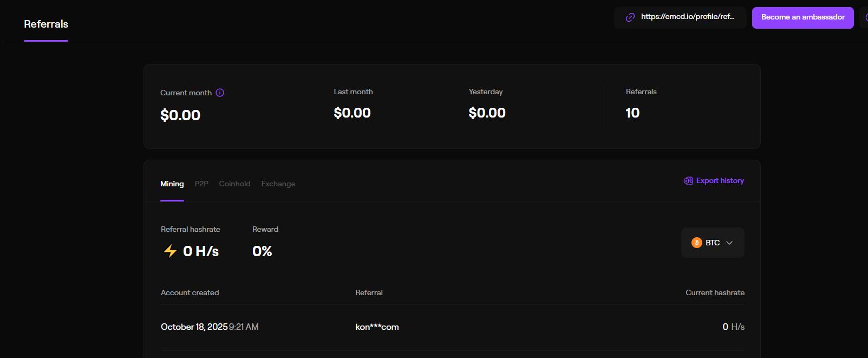Open the Coinhold tab
The width and height of the screenshot is (868, 358).
[234, 184]
